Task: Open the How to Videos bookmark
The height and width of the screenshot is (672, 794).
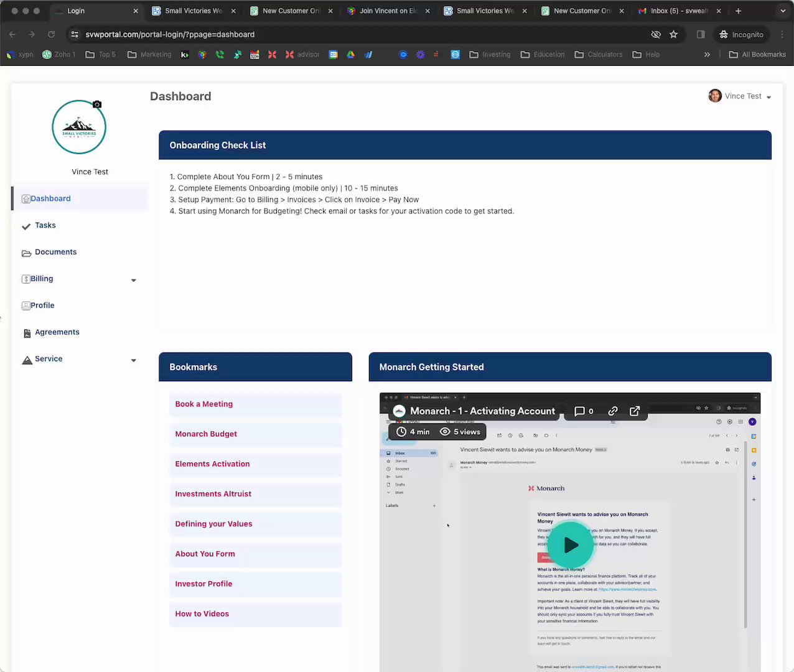Action: coord(255,614)
